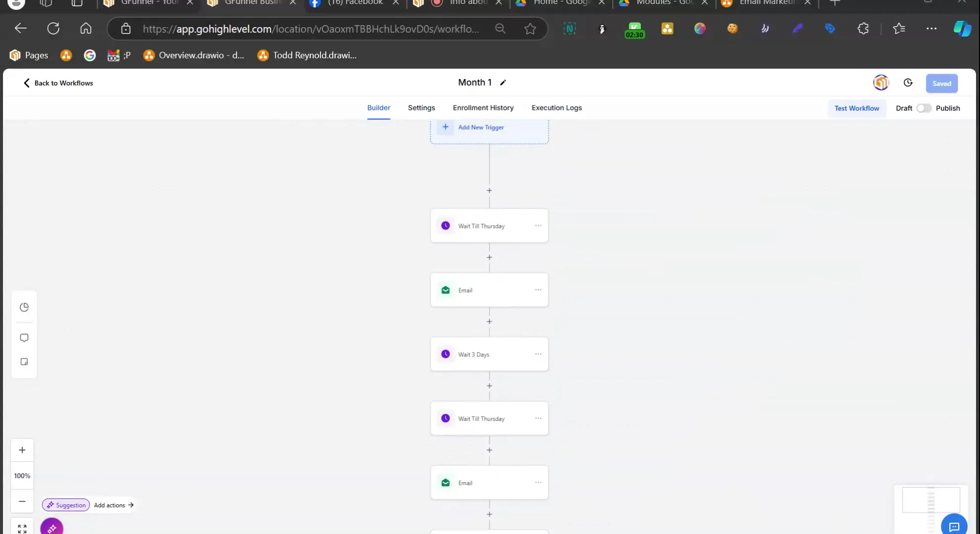This screenshot has height=534, width=980.
Task: Open the chat support widget
Action: coord(954,526)
